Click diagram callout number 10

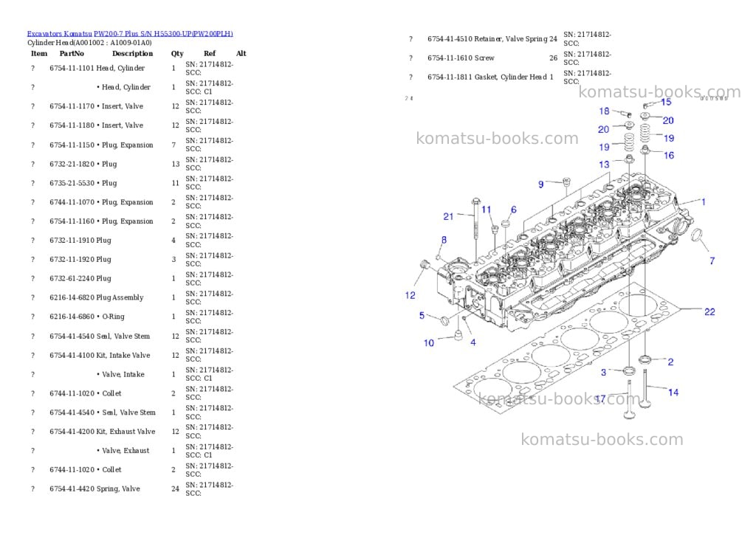429,343
